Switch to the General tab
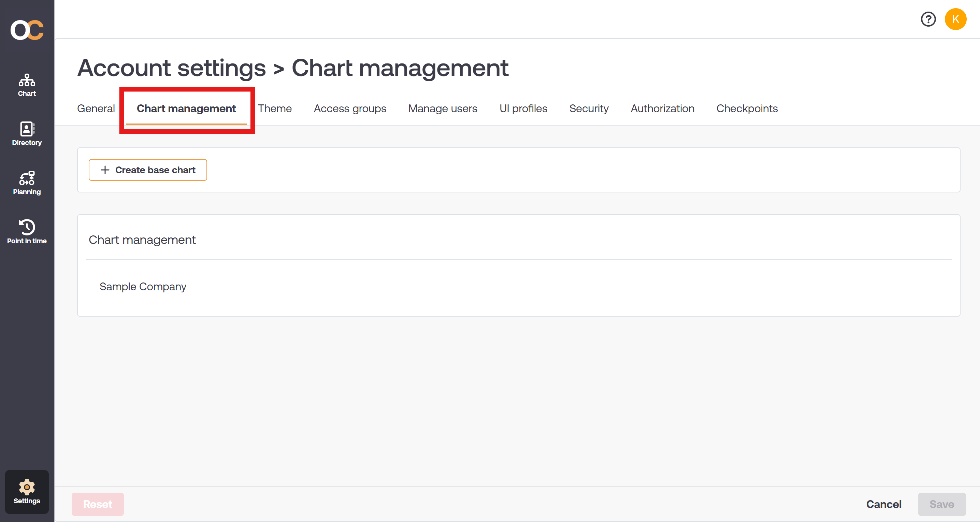This screenshot has width=980, height=522. (x=96, y=109)
